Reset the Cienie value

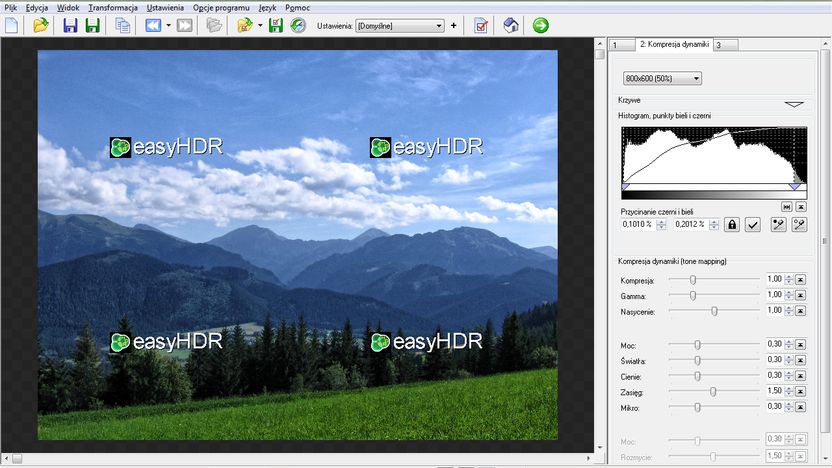801,376
